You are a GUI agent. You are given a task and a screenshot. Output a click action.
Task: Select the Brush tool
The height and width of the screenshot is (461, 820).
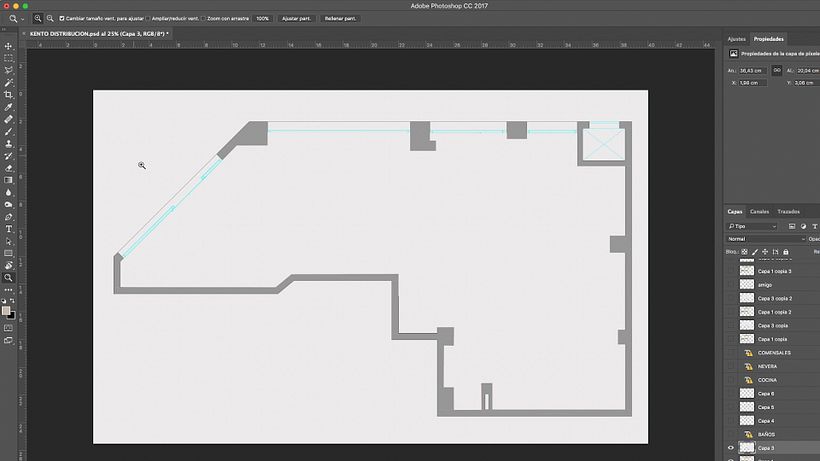(x=8, y=131)
